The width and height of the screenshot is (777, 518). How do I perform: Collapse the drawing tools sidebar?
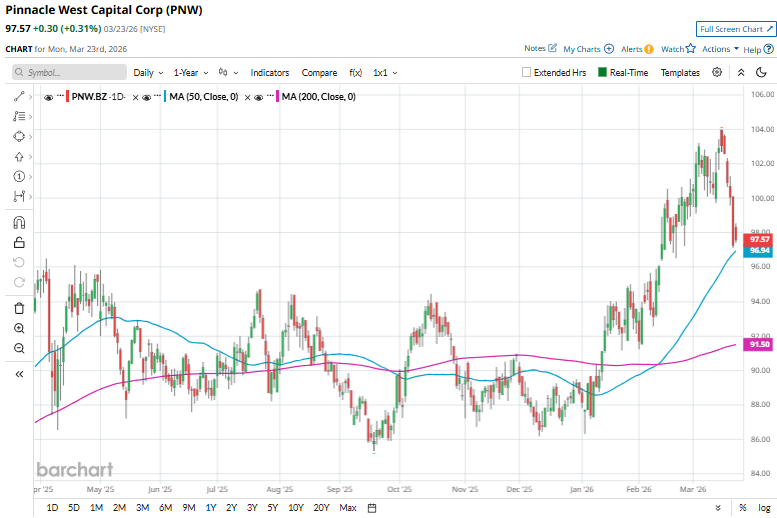point(19,374)
